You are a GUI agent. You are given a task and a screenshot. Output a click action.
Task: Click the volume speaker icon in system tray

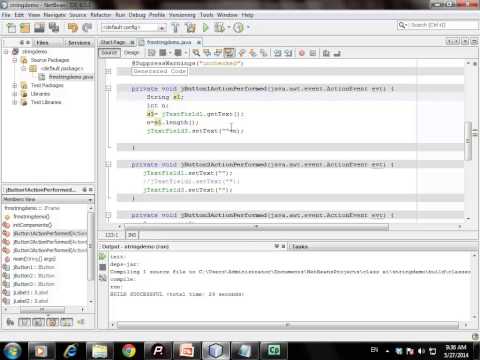coord(421,351)
